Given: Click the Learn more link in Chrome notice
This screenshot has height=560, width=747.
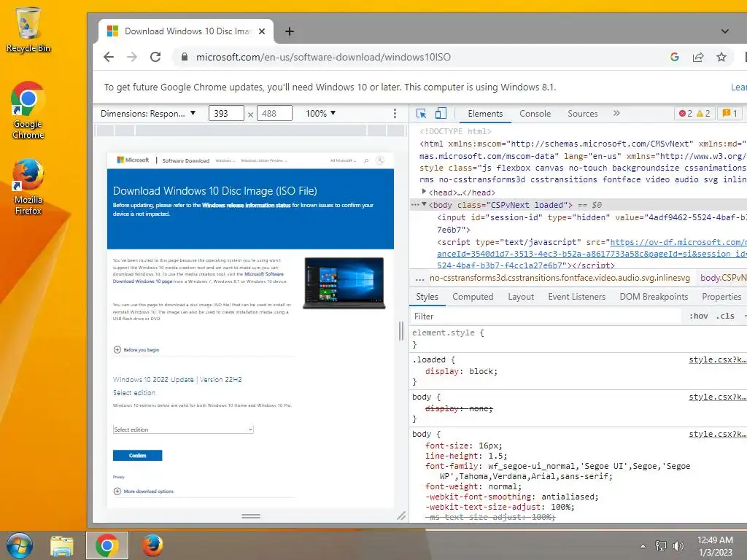Looking at the screenshot, I should pos(739,87).
